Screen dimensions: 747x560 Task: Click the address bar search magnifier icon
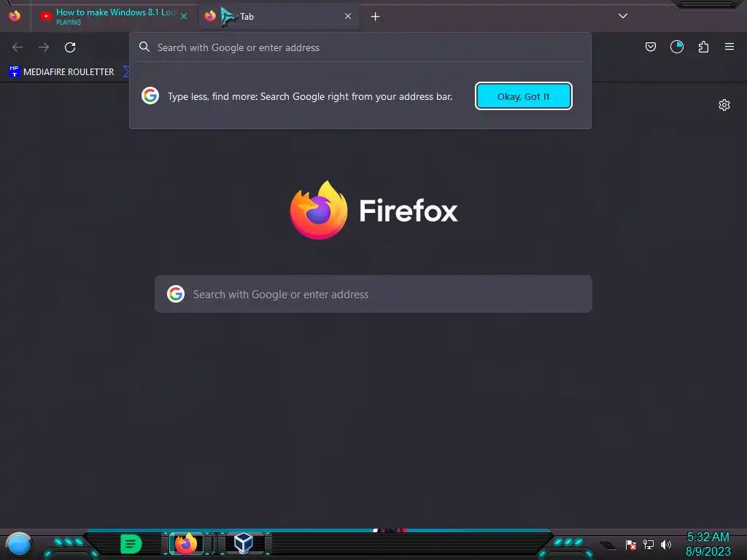pyautogui.click(x=144, y=47)
